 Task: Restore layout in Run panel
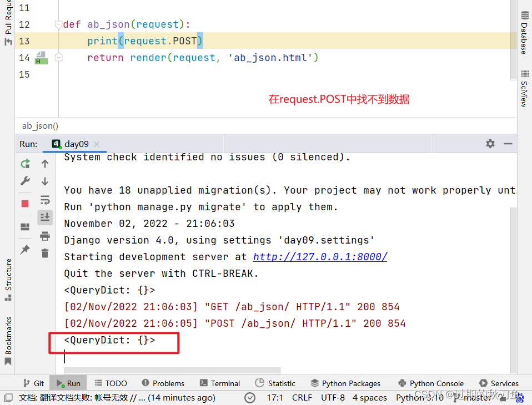point(25,227)
